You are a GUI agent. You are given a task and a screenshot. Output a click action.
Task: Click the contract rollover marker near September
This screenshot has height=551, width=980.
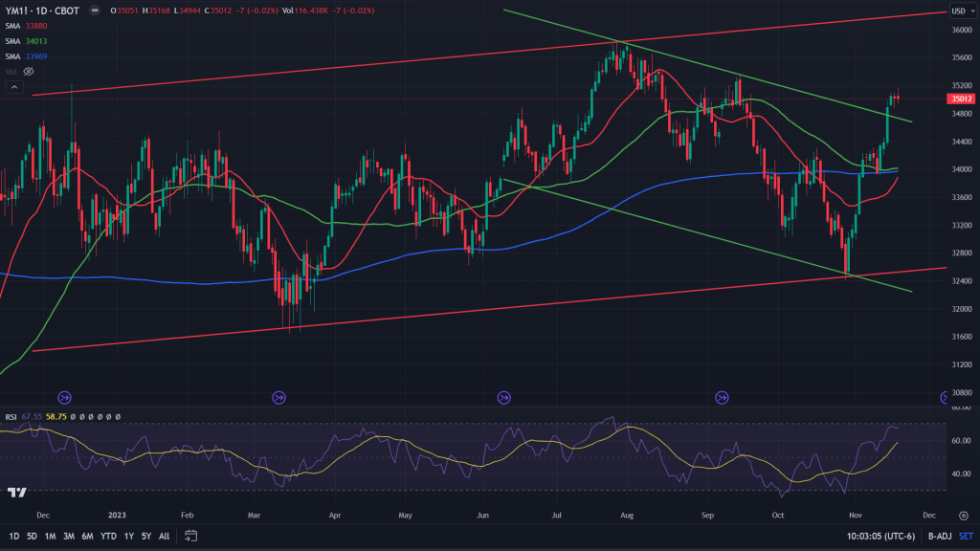[723, 397]
